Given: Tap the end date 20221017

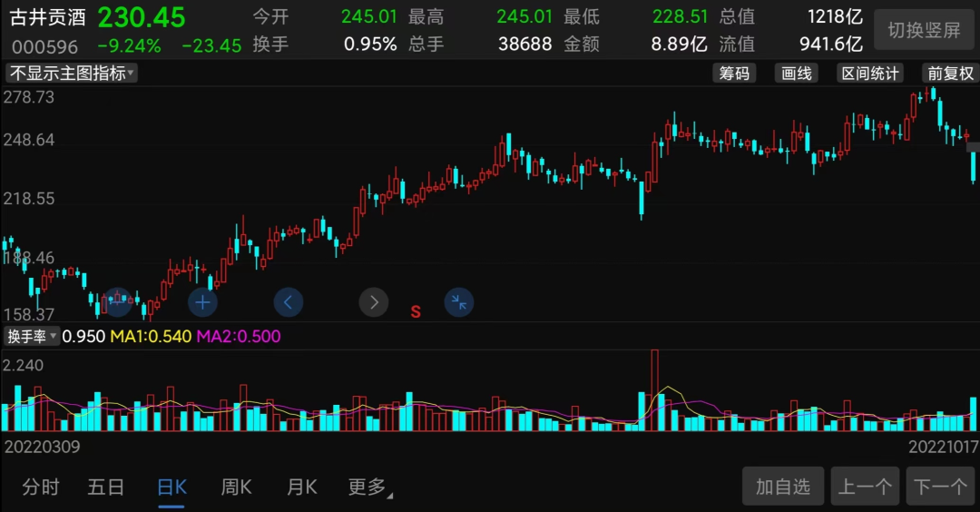Looking at the screenshot, I should tap(943, 447).
